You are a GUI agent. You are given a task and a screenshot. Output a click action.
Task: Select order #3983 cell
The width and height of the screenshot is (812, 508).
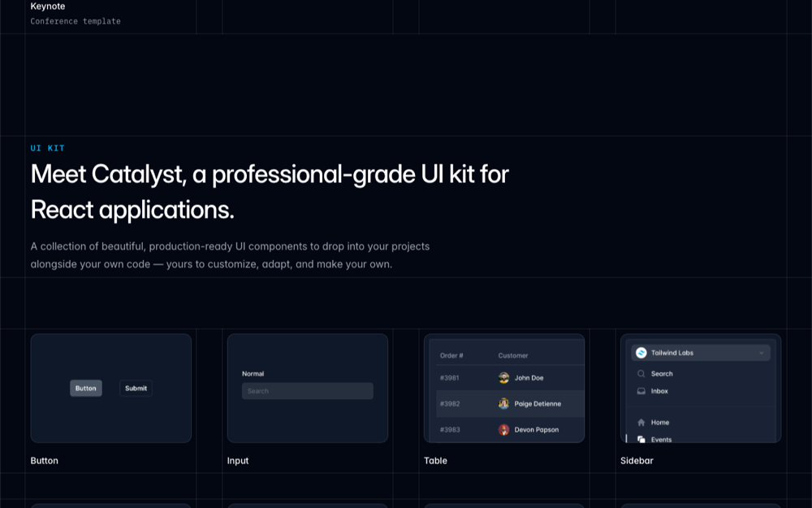click(450, 430)
